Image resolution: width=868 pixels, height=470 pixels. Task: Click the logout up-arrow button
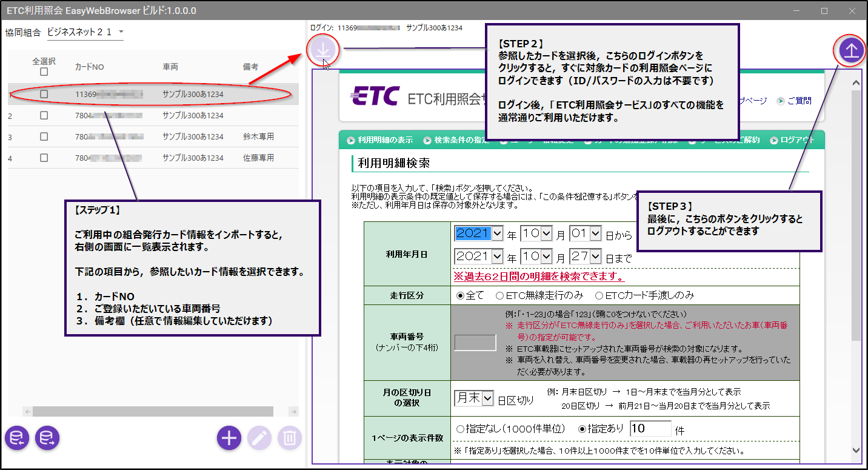pos(850,50)
